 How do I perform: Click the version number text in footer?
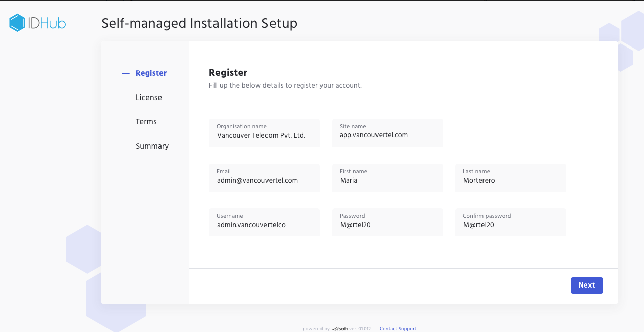360,329
